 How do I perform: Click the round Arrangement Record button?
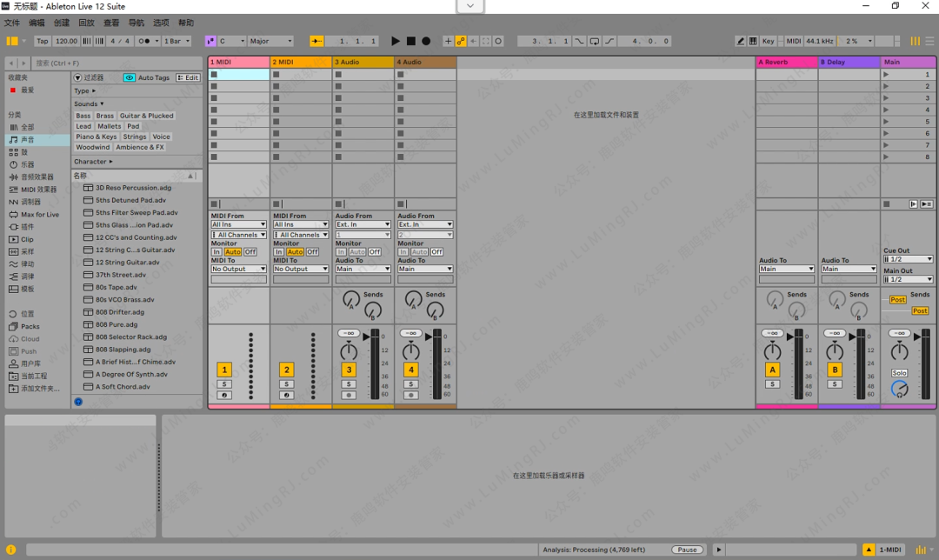click(426, 41)
